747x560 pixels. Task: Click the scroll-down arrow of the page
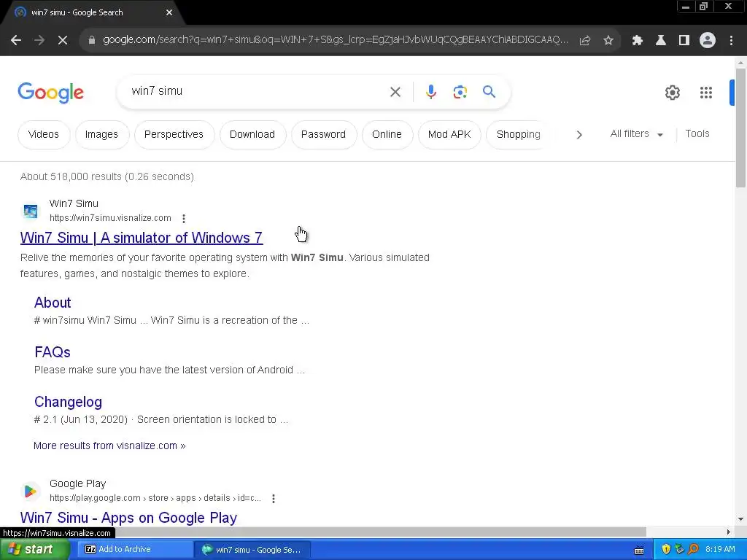tap(740, 519)
